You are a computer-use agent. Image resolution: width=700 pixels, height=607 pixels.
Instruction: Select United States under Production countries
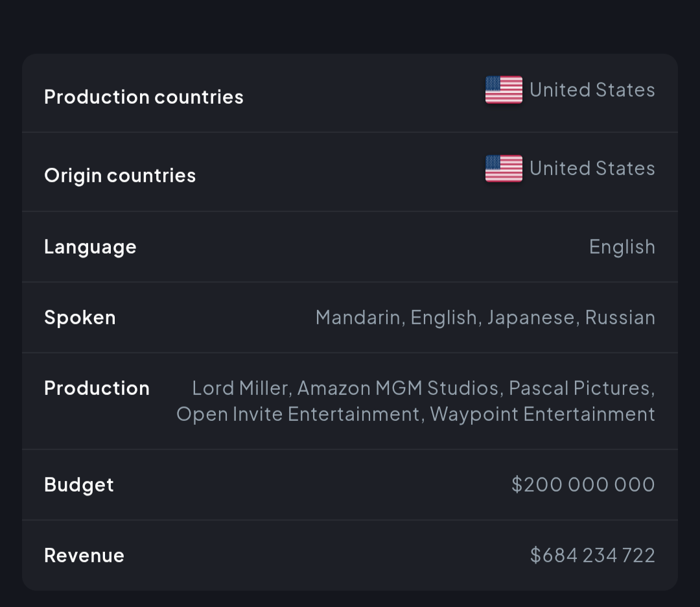[x=592, y=89]
